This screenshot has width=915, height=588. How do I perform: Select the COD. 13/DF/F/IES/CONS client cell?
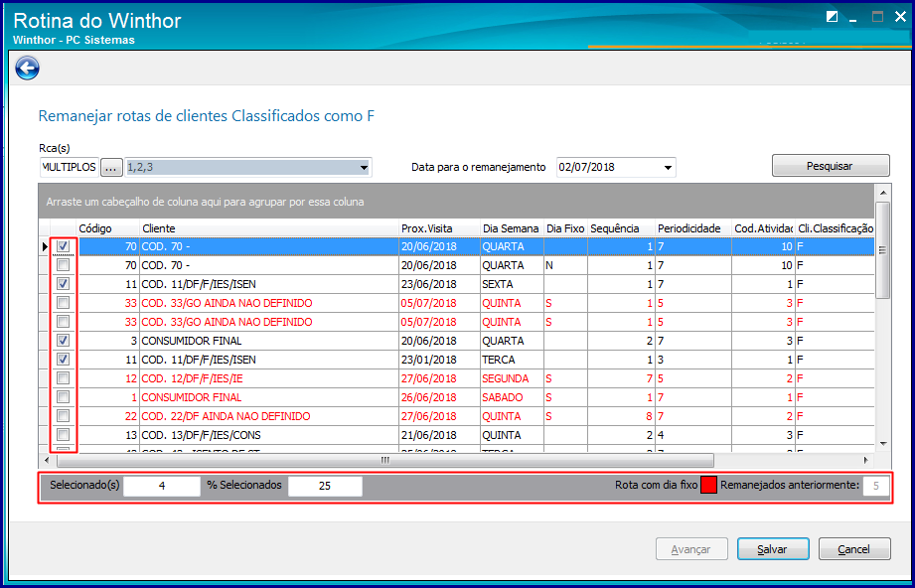point(269,435)
